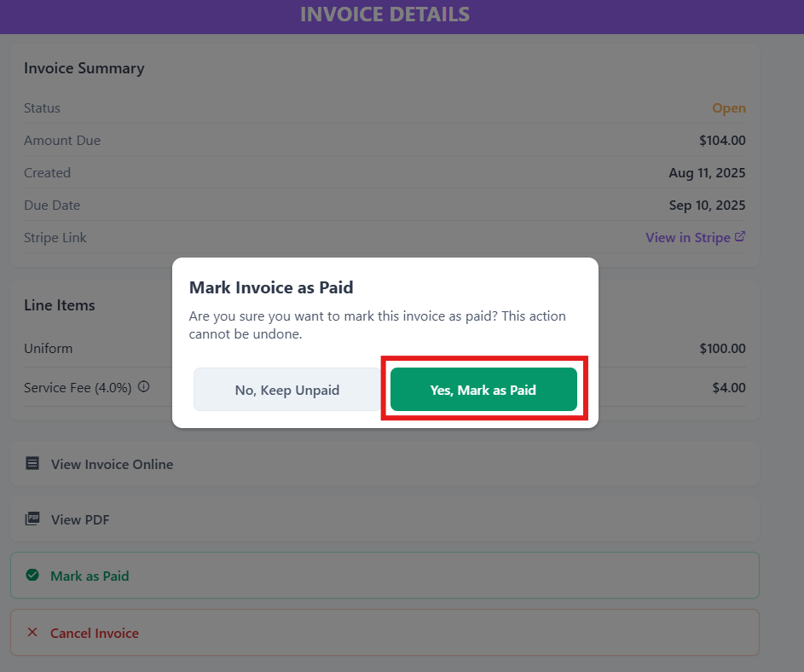
Task: Click the Open status value
Action: pyautogui.click(x=729, y=108)
